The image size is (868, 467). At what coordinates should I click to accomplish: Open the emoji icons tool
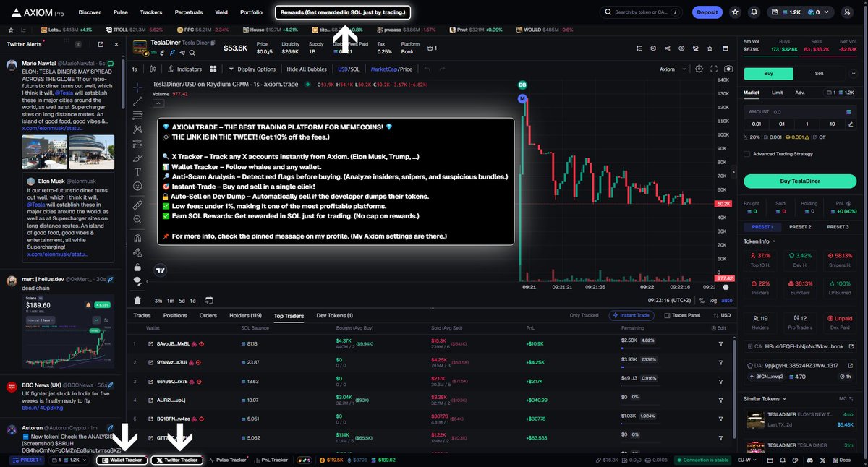click(x=137, y=186)
